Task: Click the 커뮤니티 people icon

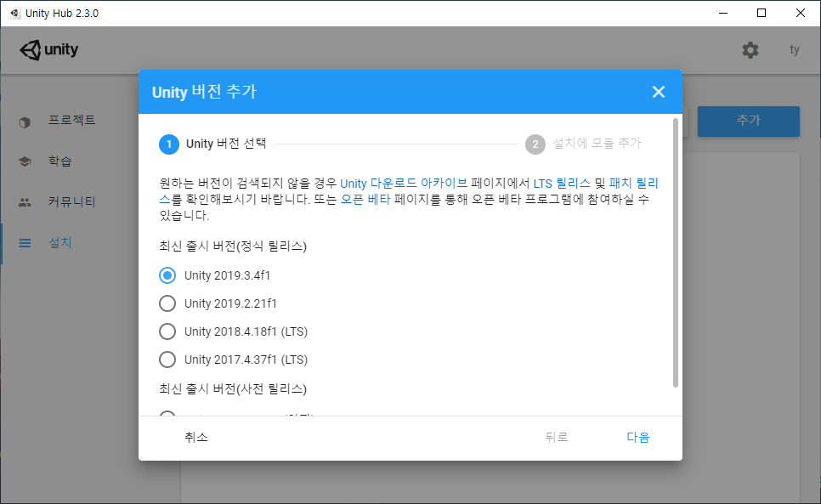Action: point(25,202)
